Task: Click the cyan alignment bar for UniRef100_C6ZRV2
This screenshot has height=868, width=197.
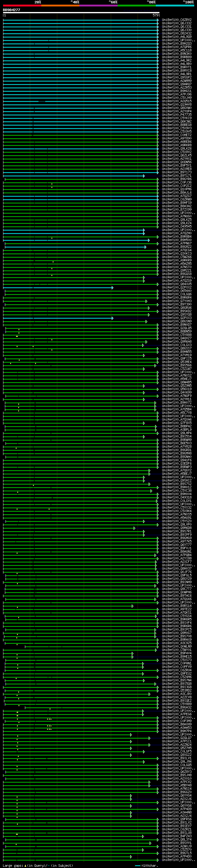Action: point(81,20)
